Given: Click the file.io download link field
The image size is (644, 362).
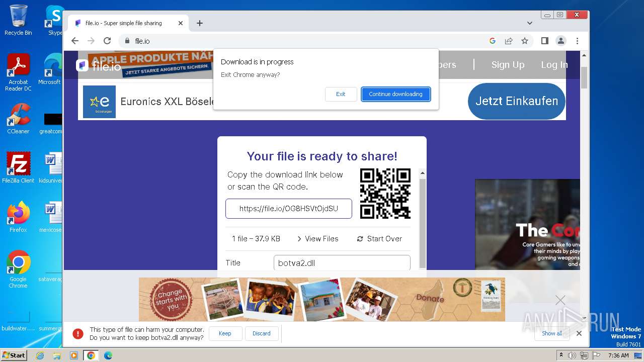Looking at the screenshot, I should 289,209.
